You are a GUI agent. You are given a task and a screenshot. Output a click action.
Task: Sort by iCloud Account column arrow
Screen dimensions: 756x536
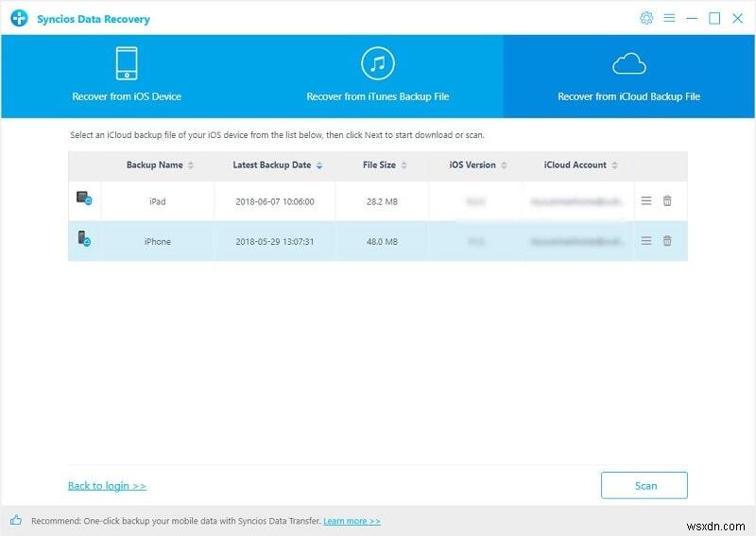[615, 165]
